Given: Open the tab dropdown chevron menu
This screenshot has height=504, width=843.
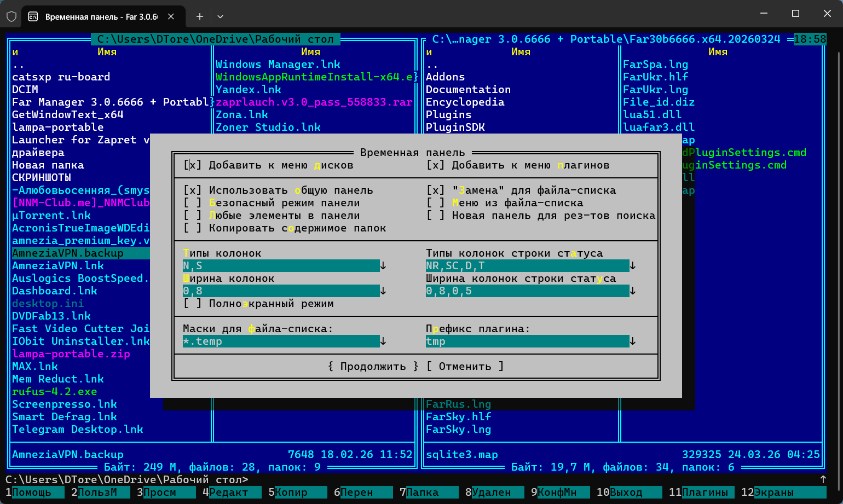Looking at the screenshot, I should tap(220, 16).
